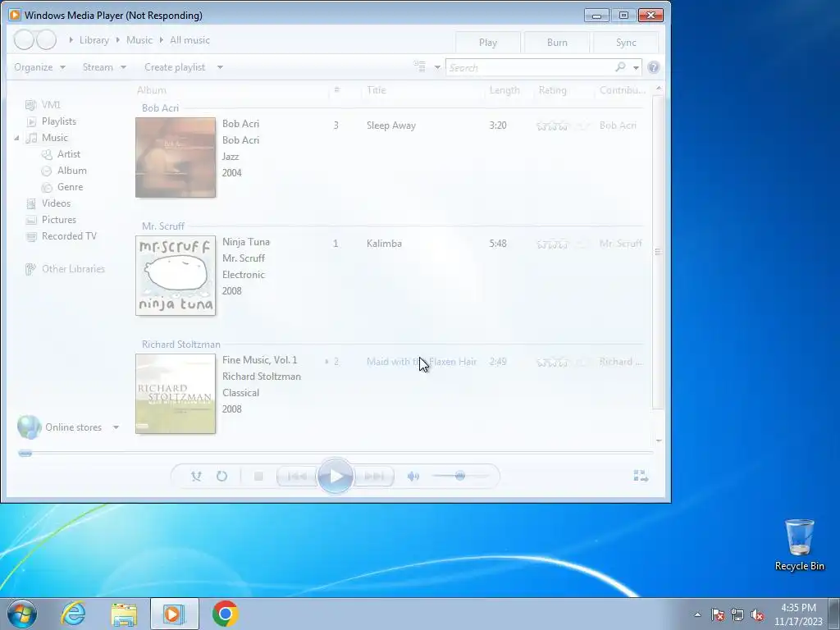Sort by the Contributing artist column header
Screen dimensions: 840x630
coord(623,90)
